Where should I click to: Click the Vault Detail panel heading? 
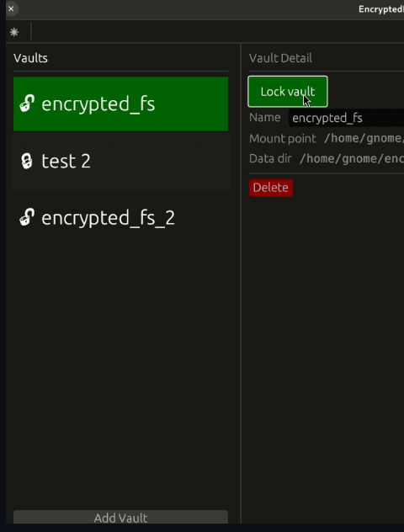coord(280,58)
